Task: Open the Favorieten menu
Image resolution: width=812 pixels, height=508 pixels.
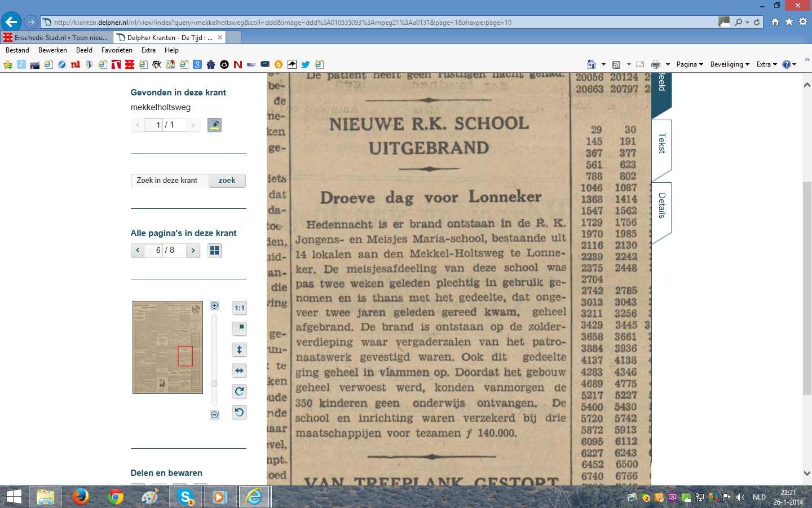Action: point(117,50)
